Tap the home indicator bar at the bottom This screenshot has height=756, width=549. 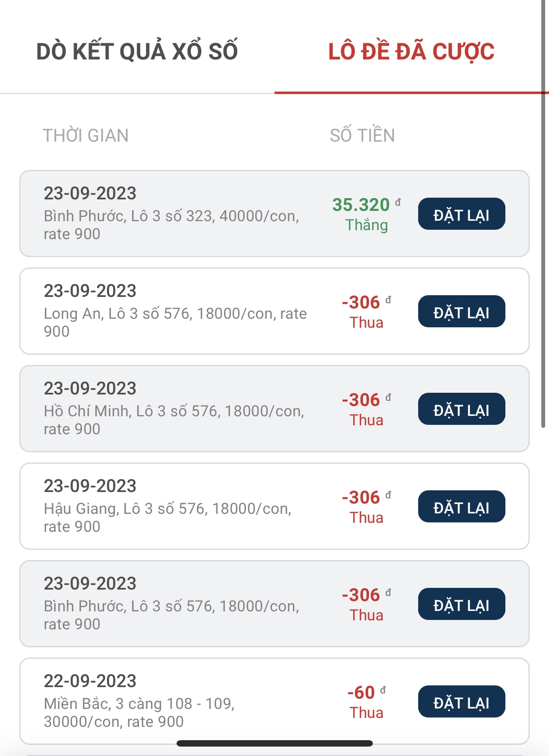coord(274,744)
